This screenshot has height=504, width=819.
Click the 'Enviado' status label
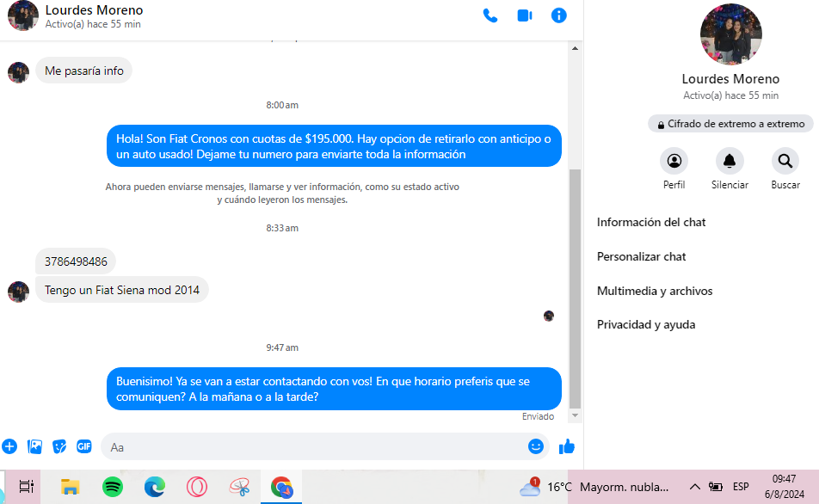coord(538,416)
